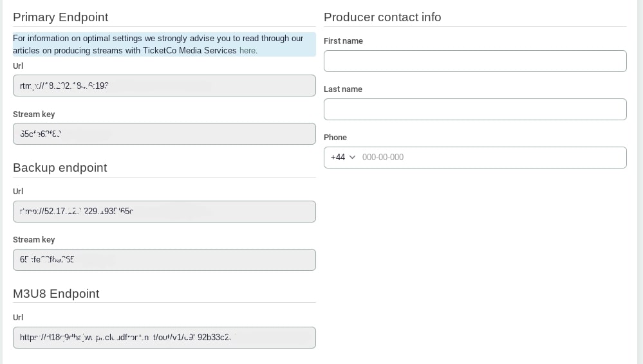Click the Stream key label under Backup endpoint
This screenshot has width=643, height=364.
pyautogui.click(x=33, y=240)
